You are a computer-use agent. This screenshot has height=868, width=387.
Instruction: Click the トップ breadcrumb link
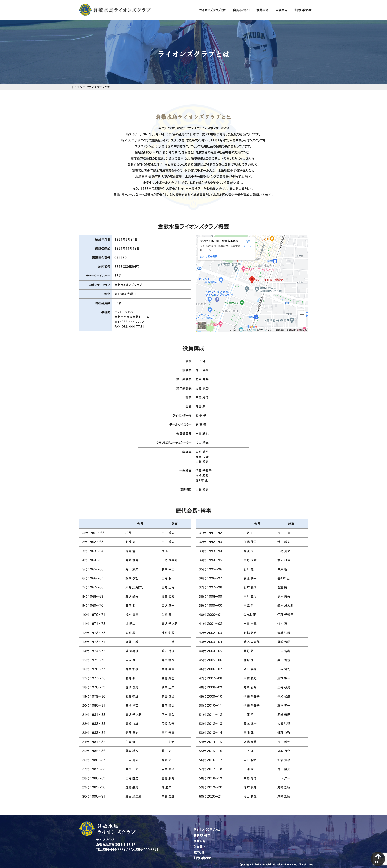[76, 87]
